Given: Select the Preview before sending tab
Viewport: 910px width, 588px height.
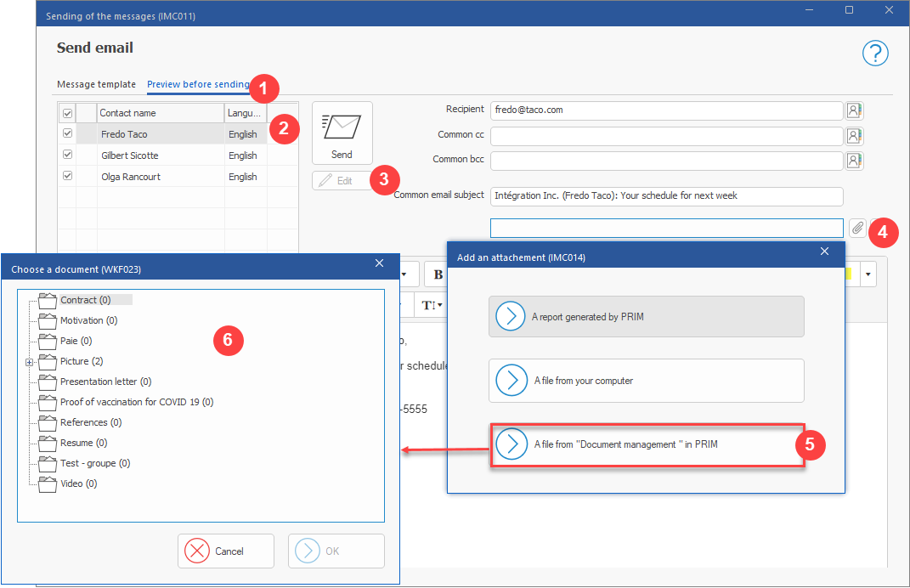Looking at the screenshot, I should (x=198, y=85).
